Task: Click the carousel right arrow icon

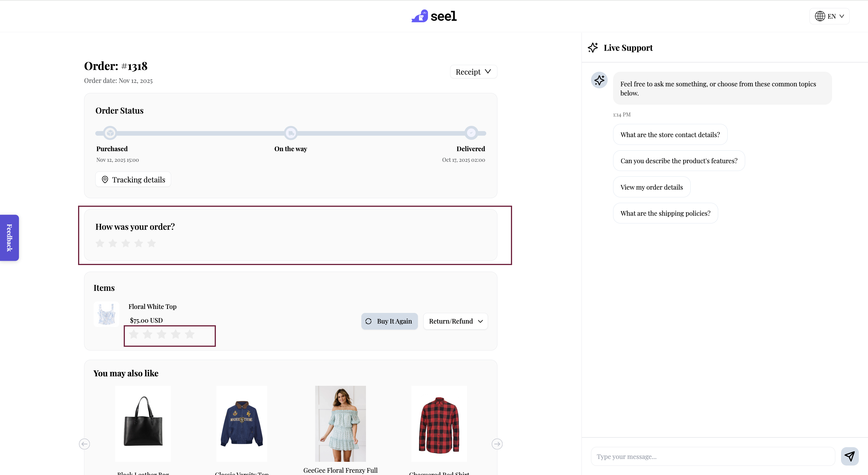Action: (497, 444)
